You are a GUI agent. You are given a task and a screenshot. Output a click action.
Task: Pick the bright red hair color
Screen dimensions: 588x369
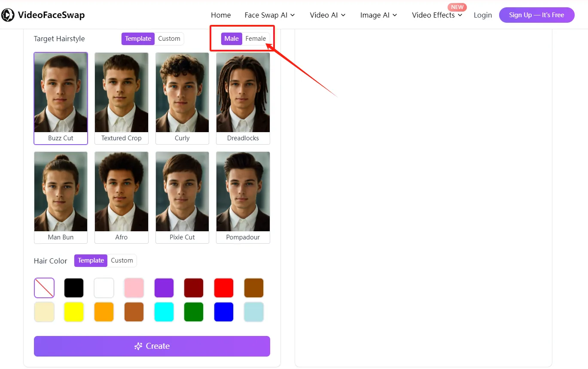point(224,288)
